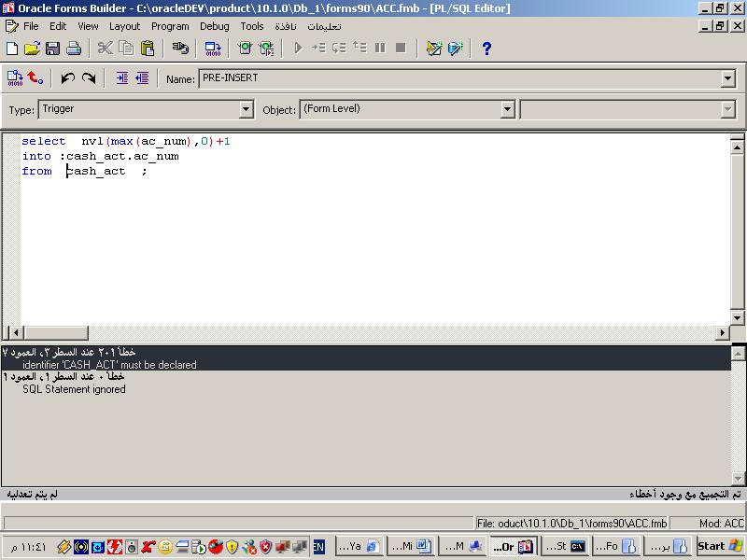
Task: Click the Revert icon with red arrow
Action: (35, 78)
